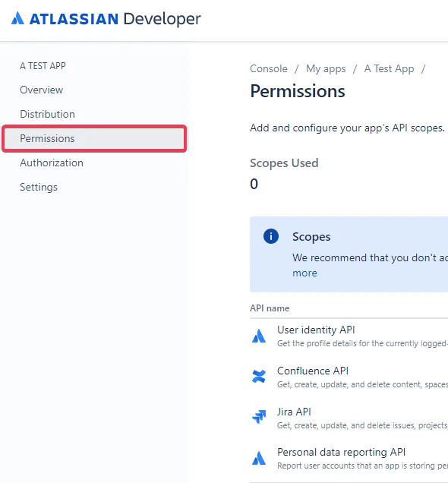The width and height of the screenshot is (448, 483).
Task: Select the Personal data reporting API title
Action: point(341,452)
